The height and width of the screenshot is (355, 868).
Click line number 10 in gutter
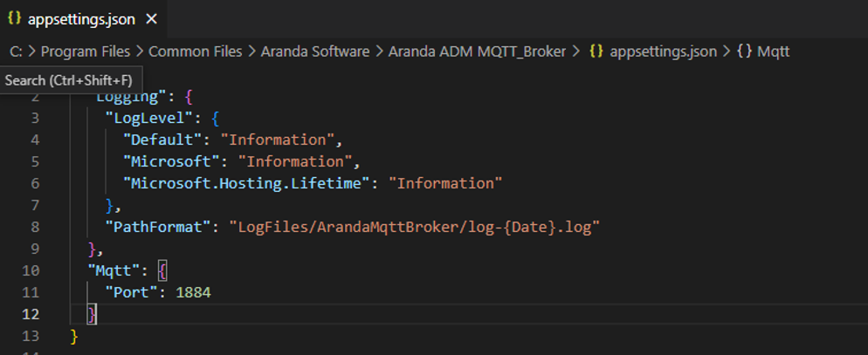point(31,270)
